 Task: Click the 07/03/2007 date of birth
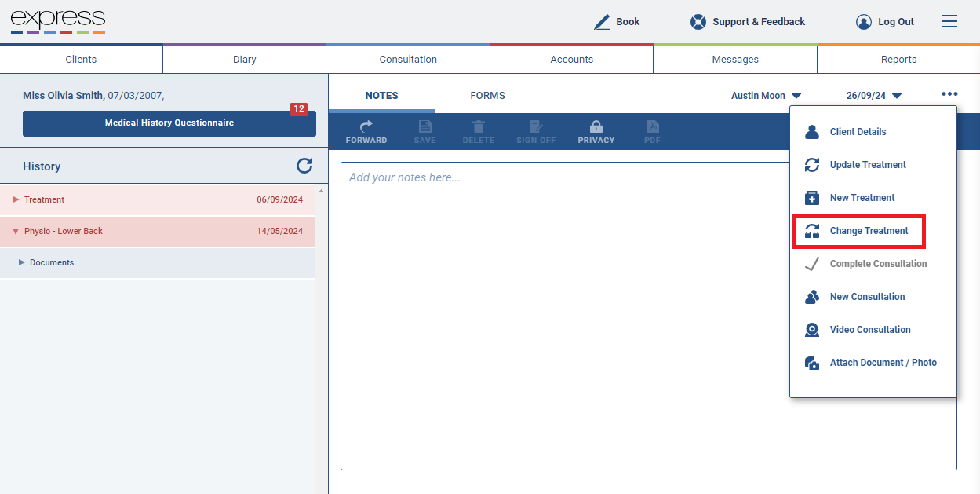(x=134, y=96)
